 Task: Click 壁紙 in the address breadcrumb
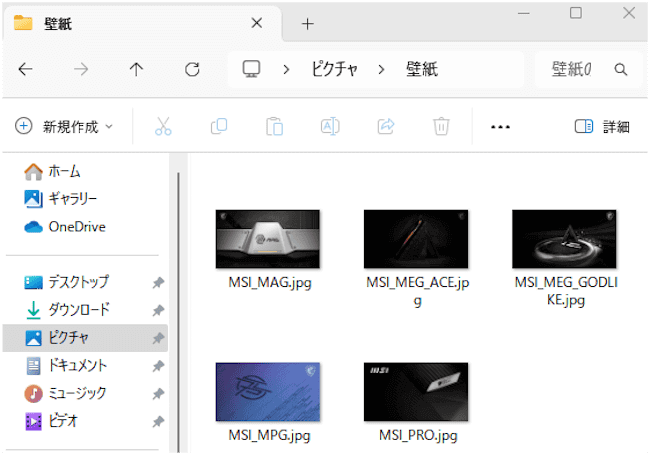point(422,69)
